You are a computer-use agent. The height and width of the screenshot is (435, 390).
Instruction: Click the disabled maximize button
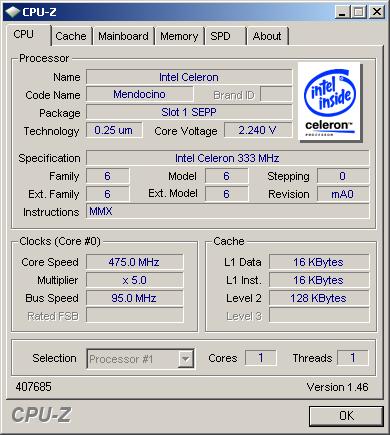click(359, 12)
